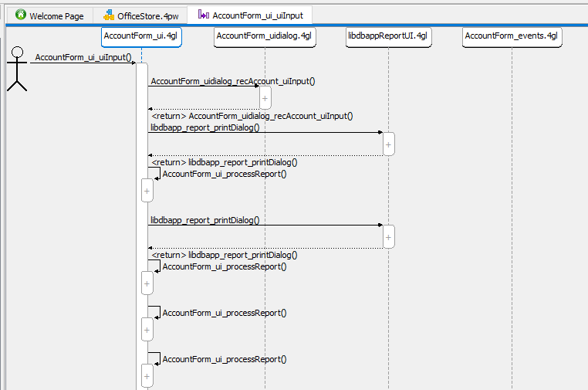This screenshot has height=390, width=588.
Task: Click the first <return> libdbapp_report_printDialog() label
Action: point(225,162)
